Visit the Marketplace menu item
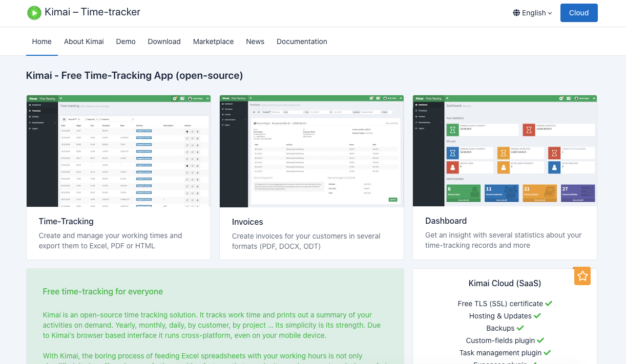 coord(213,41)
